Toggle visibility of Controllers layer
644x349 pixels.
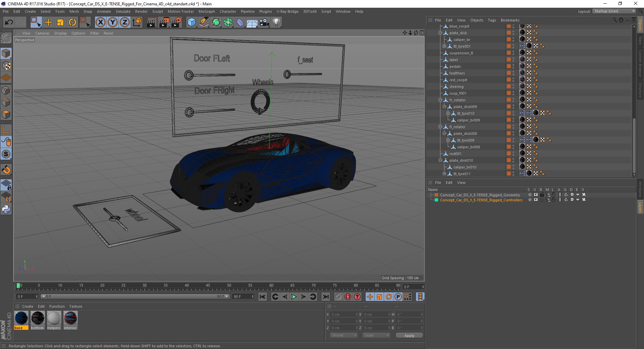coord(536,200)
